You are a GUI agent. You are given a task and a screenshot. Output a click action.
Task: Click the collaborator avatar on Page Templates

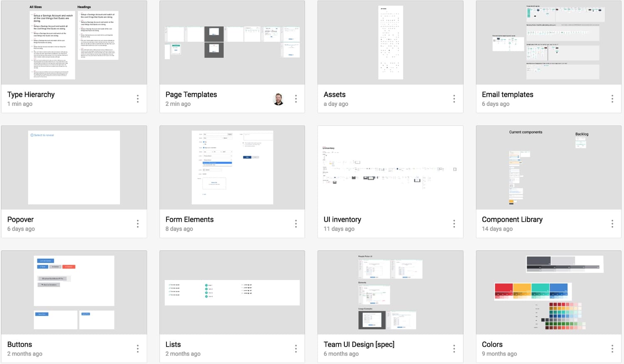coord(278,99)
